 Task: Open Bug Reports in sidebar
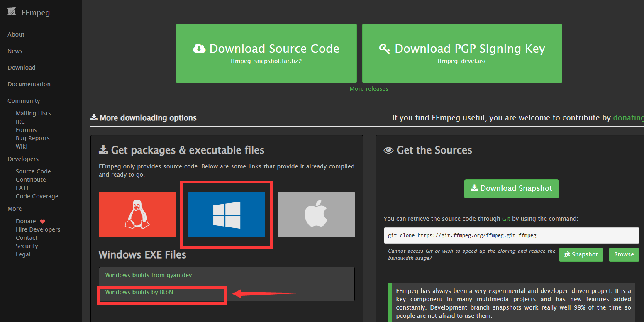coord(33,138)
